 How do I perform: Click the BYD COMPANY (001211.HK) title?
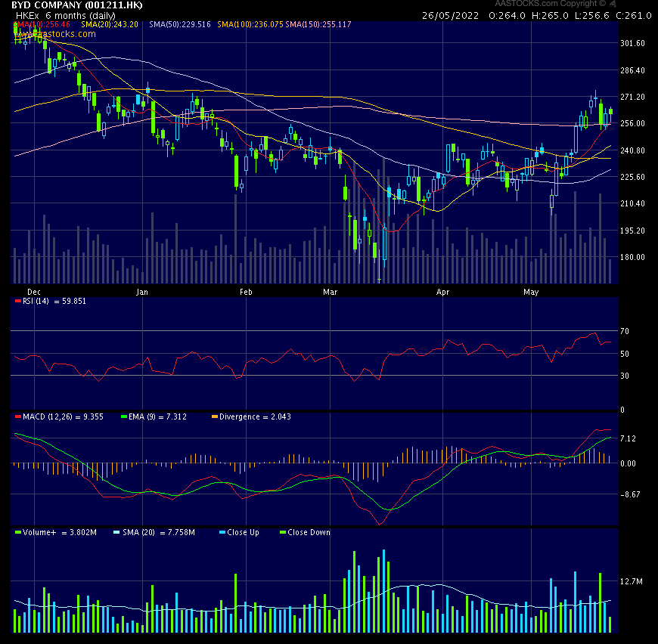point(77,5)
